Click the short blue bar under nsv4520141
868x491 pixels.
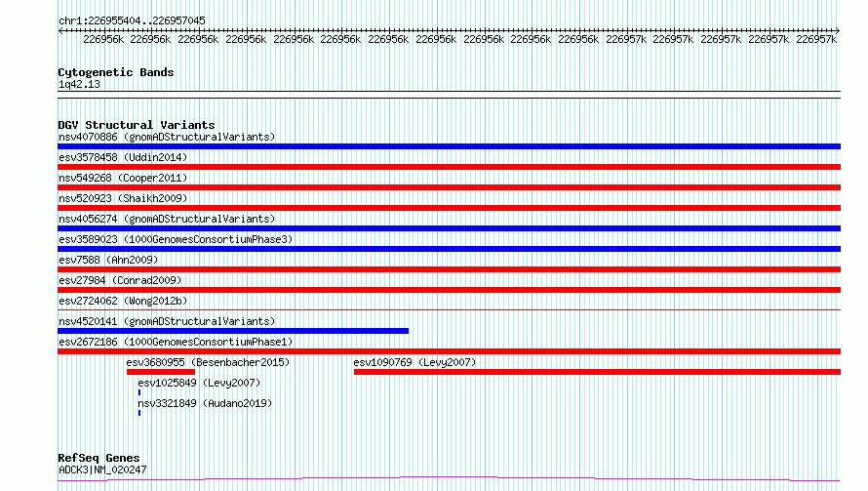click(x=233, y=331)
